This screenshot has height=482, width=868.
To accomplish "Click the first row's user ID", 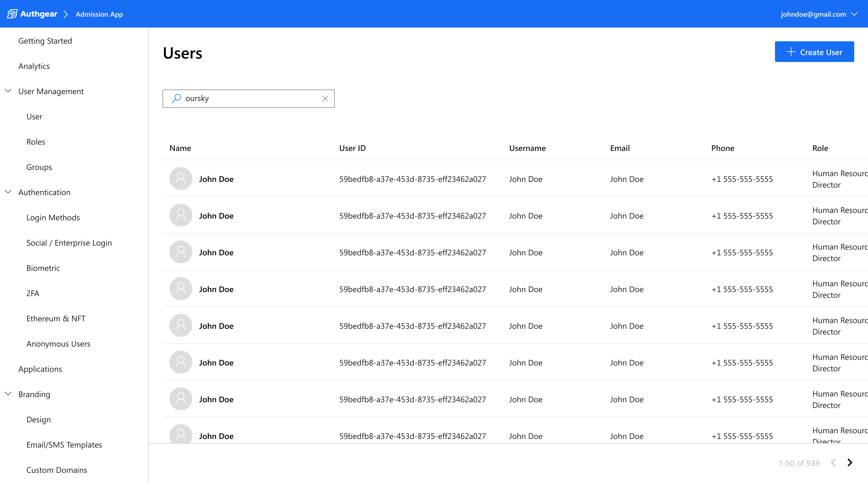I will [x=412, y=179].
